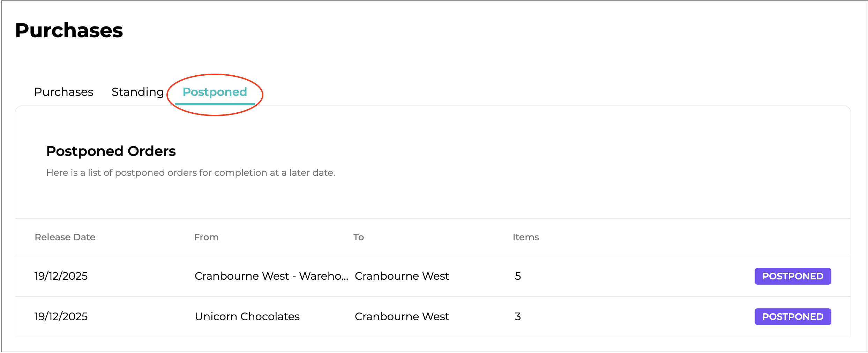Click the Items column header

coord(525,237)
